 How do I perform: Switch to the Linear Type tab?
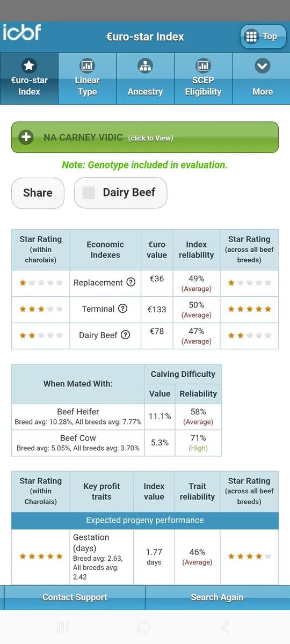pyautogui.click(x=87, y=78)
